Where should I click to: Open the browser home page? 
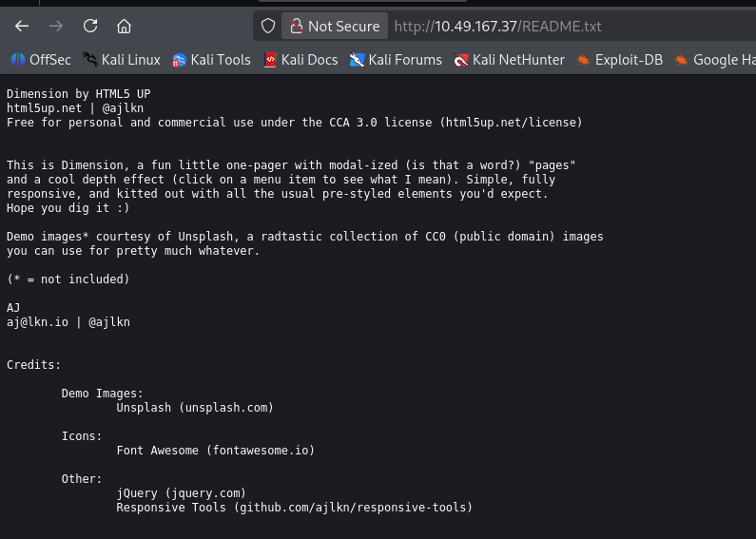coord(125,26)
